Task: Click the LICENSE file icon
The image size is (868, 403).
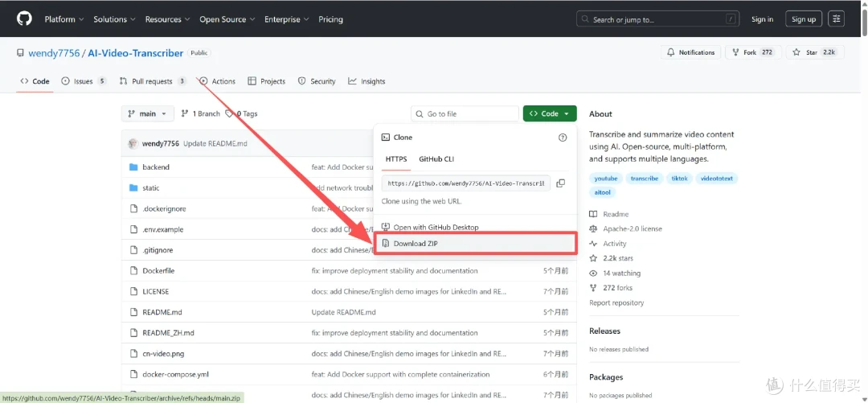Action: tap(133, 291)
